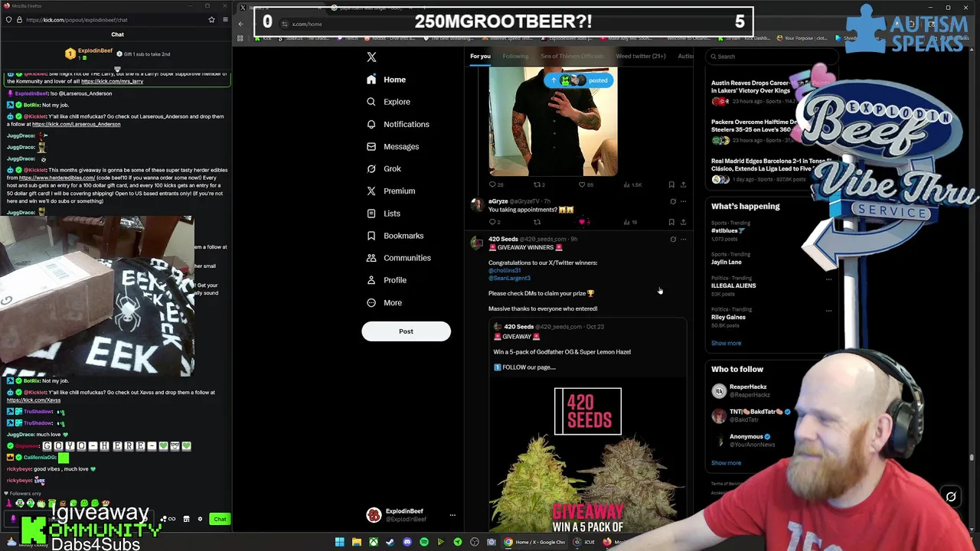Open @SeanLargent3 mention link

(x=509, y=278)
